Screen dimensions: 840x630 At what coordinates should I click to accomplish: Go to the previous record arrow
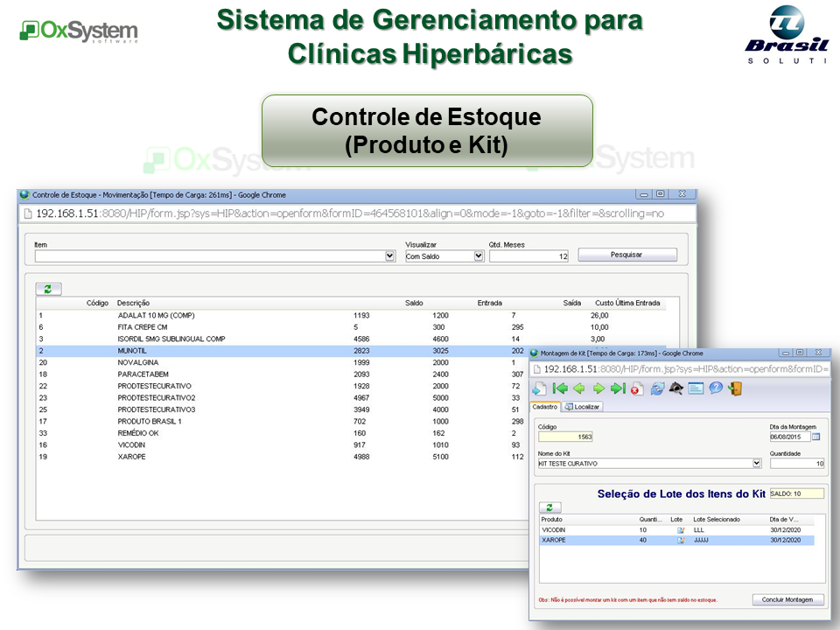(x=579, y=388)
